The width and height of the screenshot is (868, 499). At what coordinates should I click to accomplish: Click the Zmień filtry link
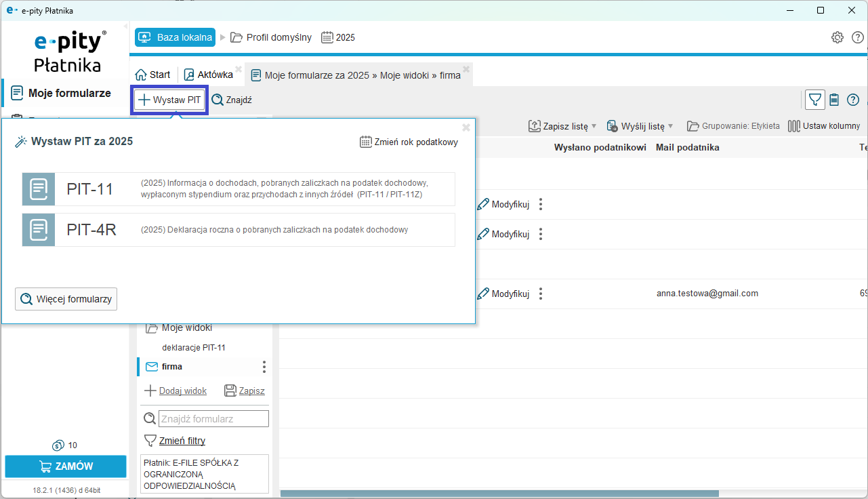182,441
